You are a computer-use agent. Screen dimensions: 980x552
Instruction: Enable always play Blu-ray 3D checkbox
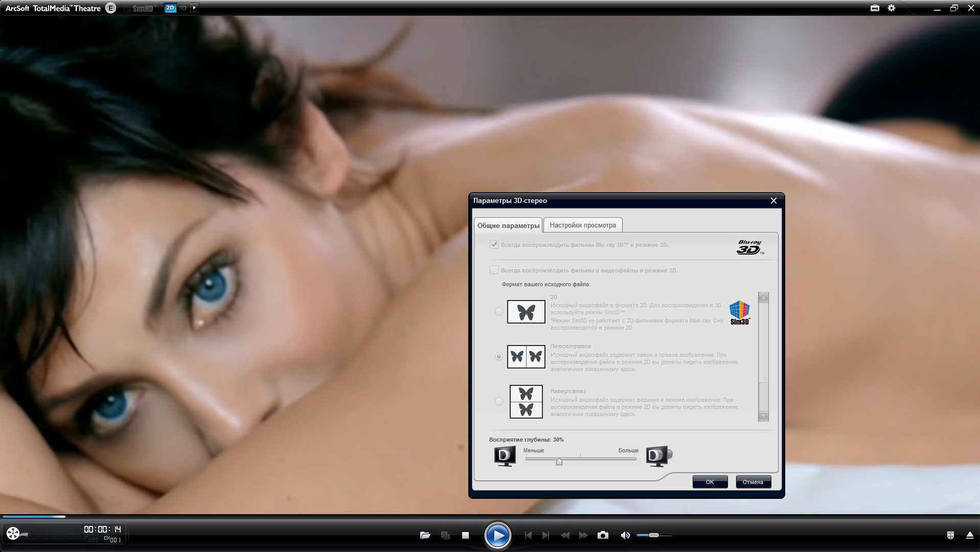[494, 245]
